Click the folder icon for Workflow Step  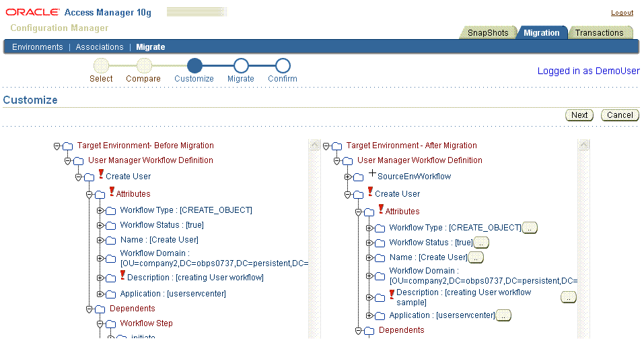tap(110, 323)
